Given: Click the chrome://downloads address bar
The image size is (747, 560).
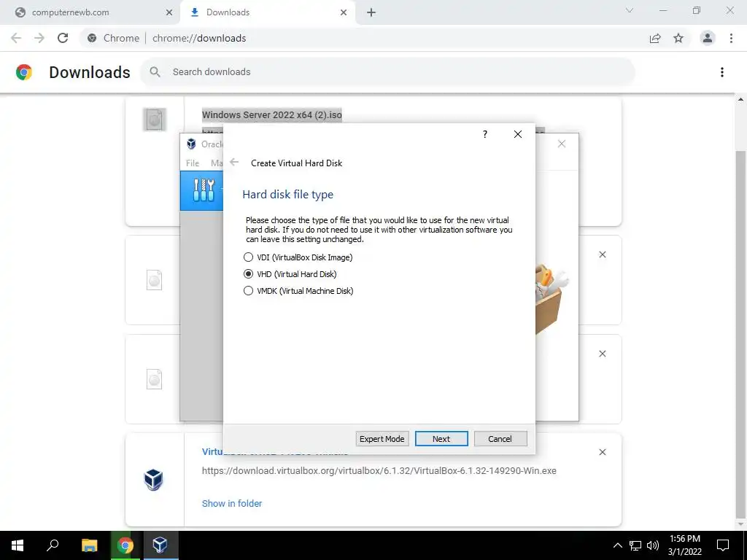Looking at the screenshot, I should coord(362,38).
